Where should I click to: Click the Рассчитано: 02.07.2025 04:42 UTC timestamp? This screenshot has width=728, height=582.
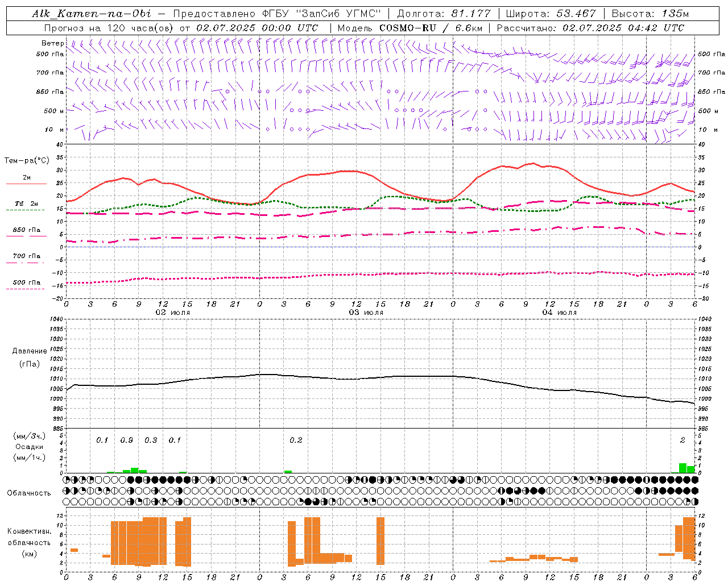pos(590,28)
